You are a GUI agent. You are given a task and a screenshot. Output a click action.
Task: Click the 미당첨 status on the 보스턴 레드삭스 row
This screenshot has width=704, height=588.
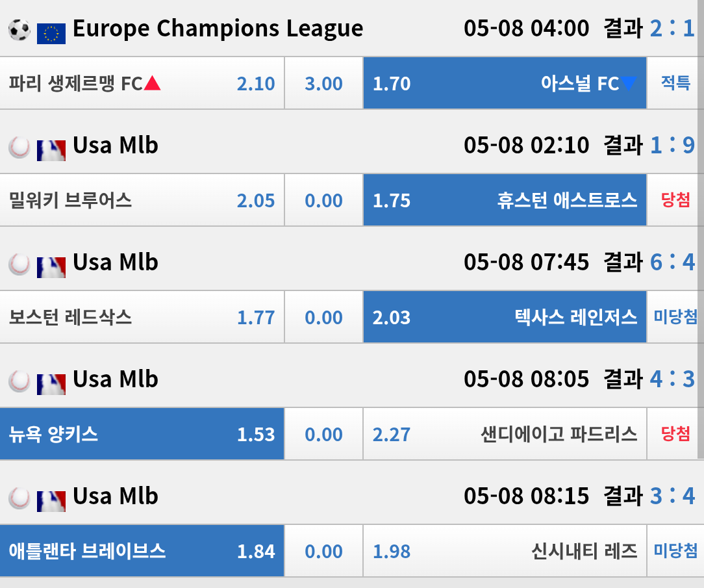pos(675,316)
